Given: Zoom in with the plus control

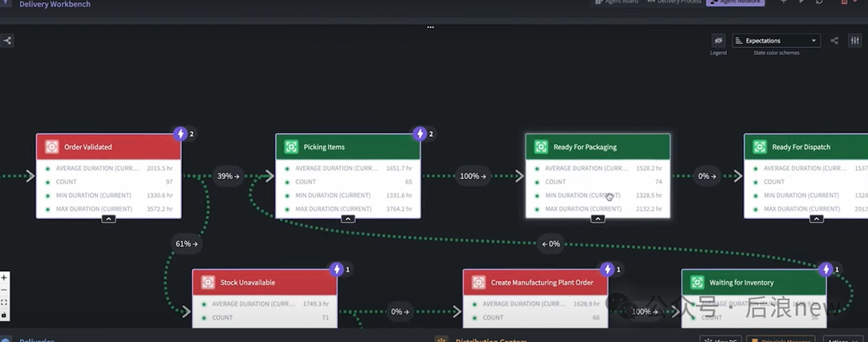Looking at the screenshot, I should [x=5, y=278].
